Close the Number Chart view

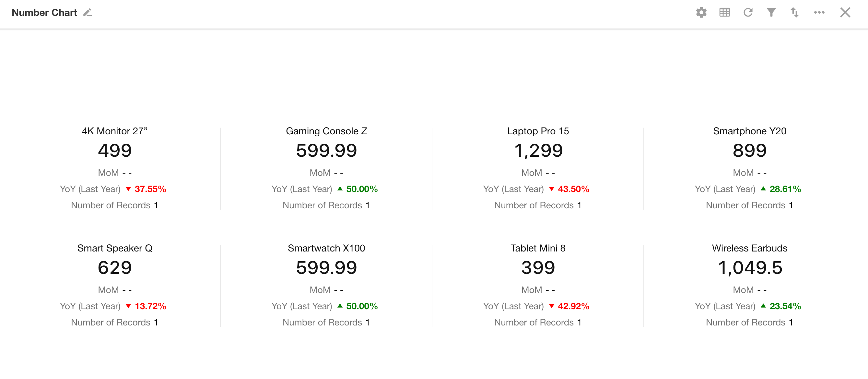click(845, 13)
